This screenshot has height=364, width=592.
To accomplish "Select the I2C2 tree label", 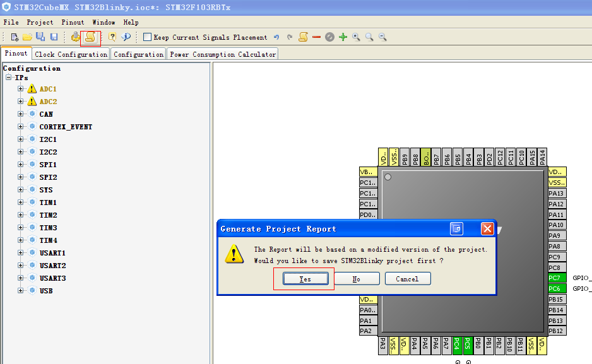I will click(x=48, y=152).
